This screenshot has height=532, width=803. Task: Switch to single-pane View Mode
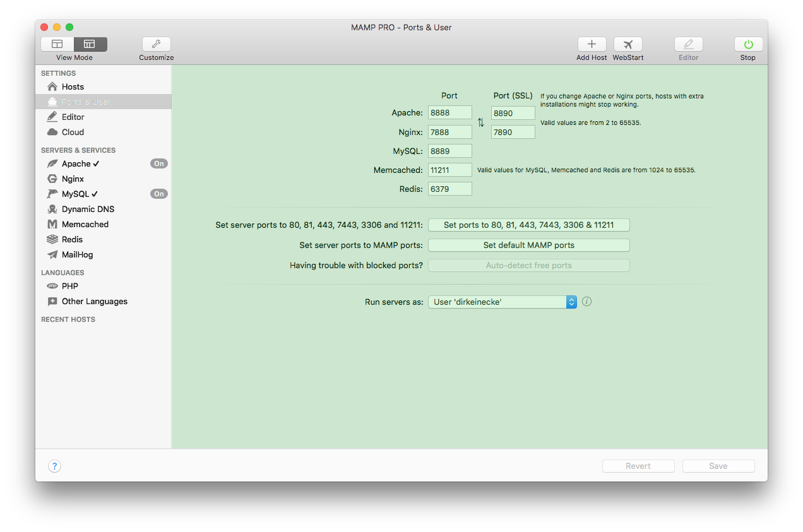(57, 44)
